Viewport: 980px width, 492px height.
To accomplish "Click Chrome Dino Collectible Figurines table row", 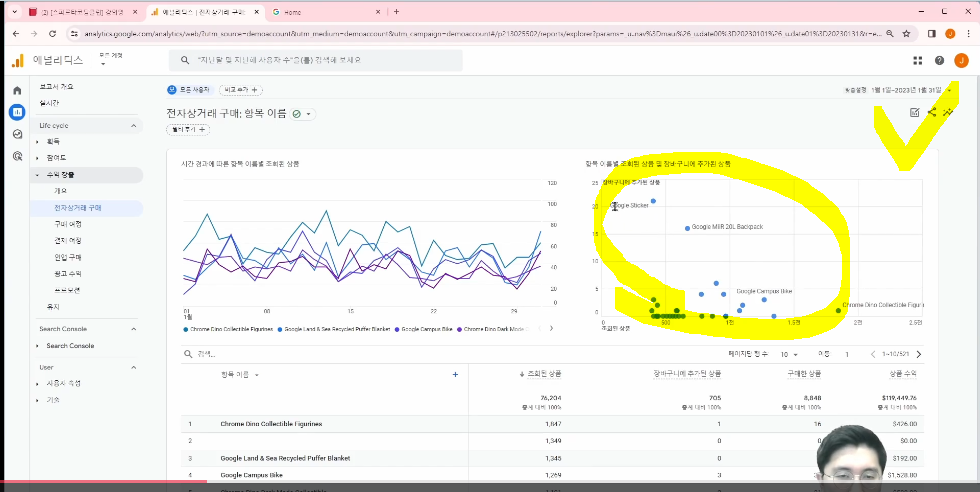I will [x=552, y=424].
